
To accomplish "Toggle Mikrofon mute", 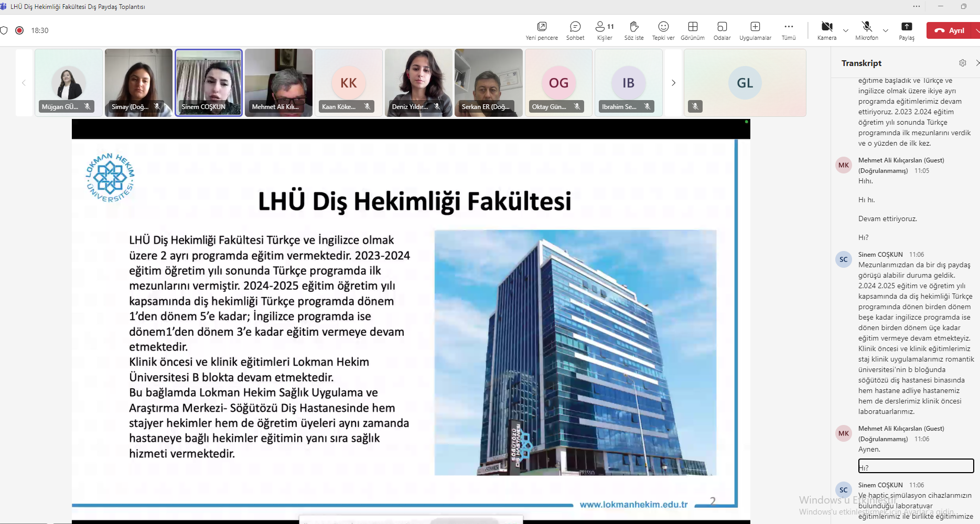I will 867,30.
